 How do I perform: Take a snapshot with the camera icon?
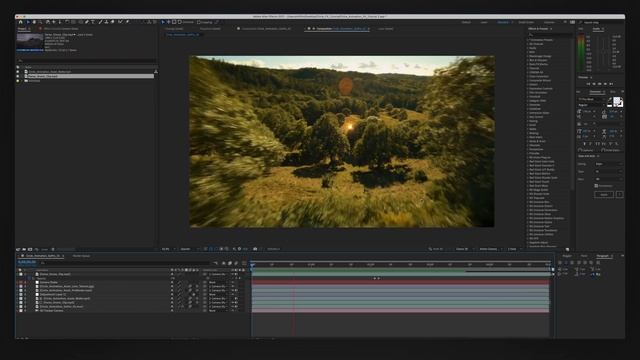(x=255, y=249)
